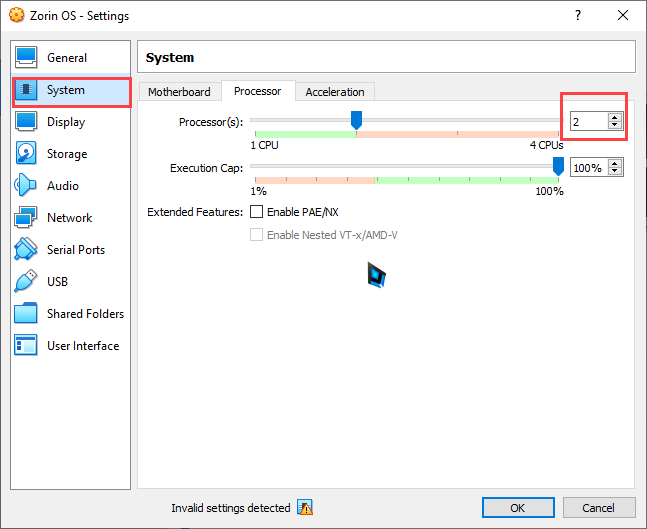Switch to the Acceleration tab
The width and height of the screenshot is (647, 529).
pyautogui.click(x=335, y=92)
